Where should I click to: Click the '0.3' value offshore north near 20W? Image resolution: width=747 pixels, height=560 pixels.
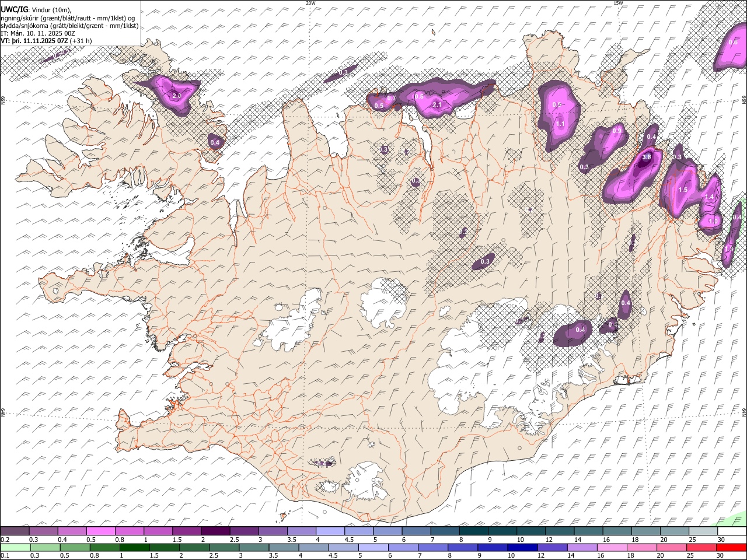pyautogui.click(x=343, y=72)
